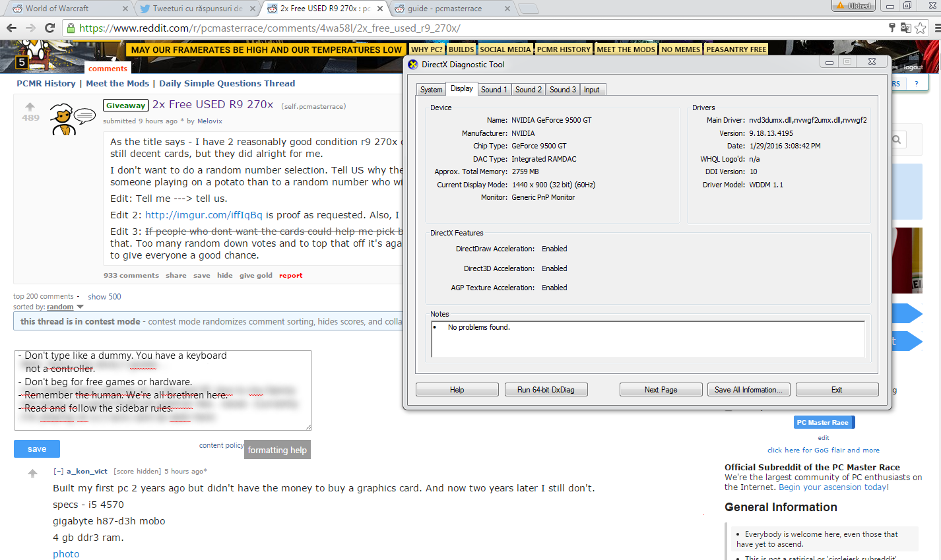The height and width of the screenshot is (560, 941).
Task: Open the SOCIAL MEDIA header button
Action: coord(505,49)
